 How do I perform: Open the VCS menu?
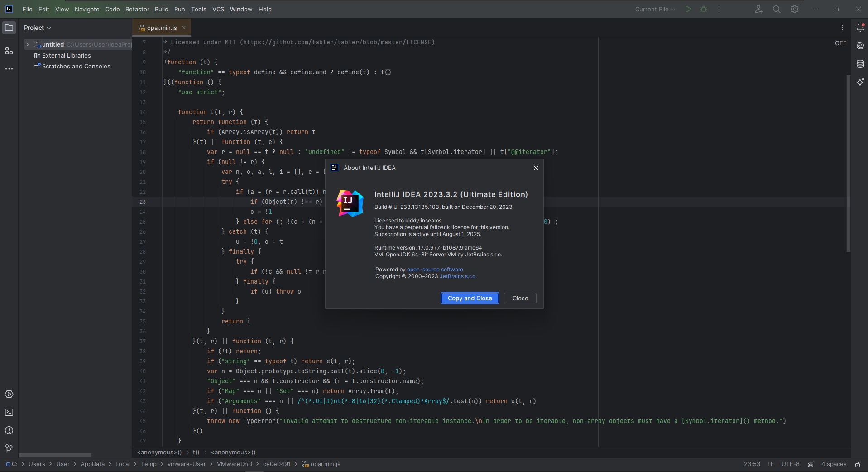tap(218, 9)
